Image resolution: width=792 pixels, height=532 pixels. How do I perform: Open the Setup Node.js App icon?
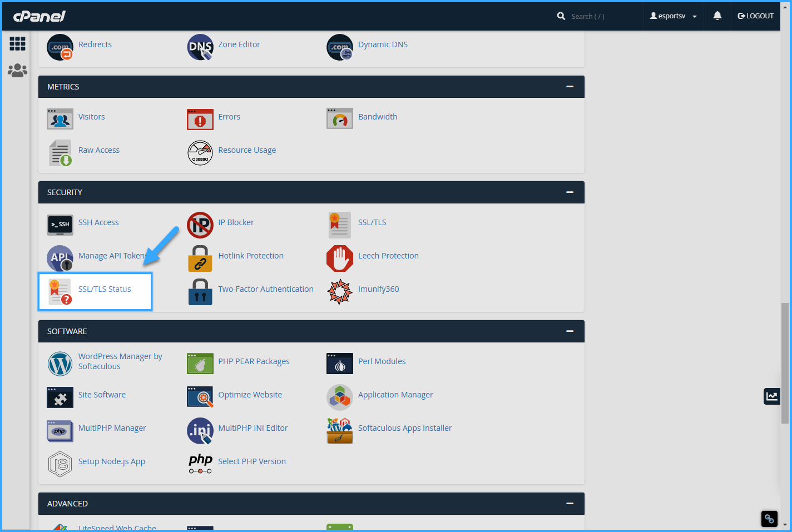pyautogui.click(x=60, y=464)
